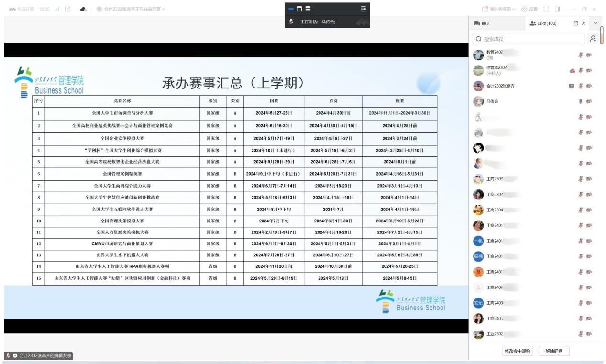This screenshot has height=364, width=606.
Task: Expand the chevron next to the members tab
Action: pos(595,23)
